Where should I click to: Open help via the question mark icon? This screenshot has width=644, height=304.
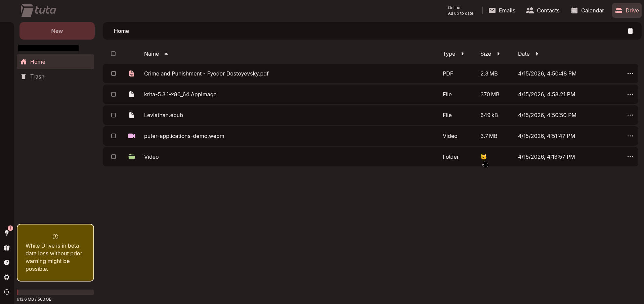coord(7,263)
